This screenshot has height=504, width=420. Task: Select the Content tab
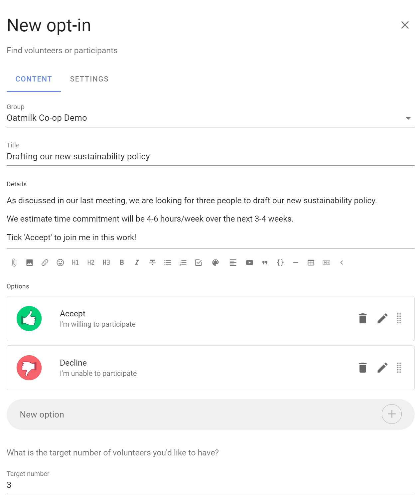pyautogui.click(x=34, y=79)
